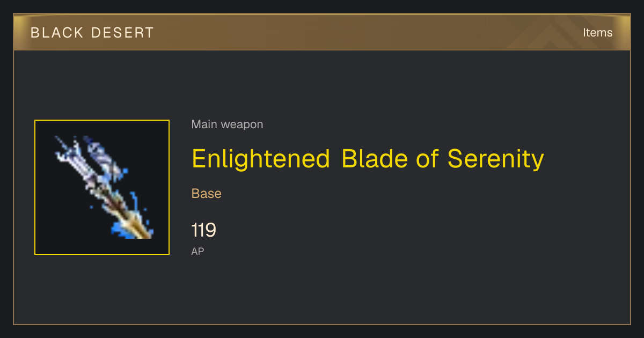Open the Enlightened Blade of Serenity weapon icon

click(102, 187)
